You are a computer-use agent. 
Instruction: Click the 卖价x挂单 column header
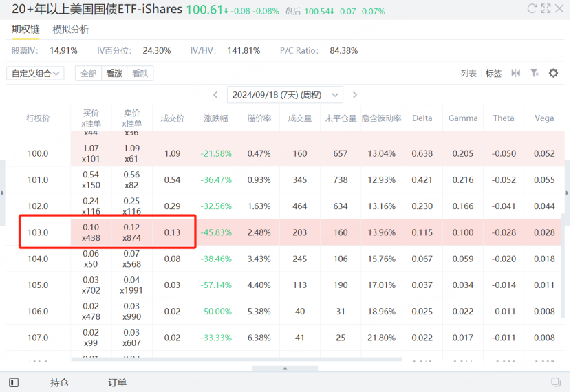coord(132,118)
